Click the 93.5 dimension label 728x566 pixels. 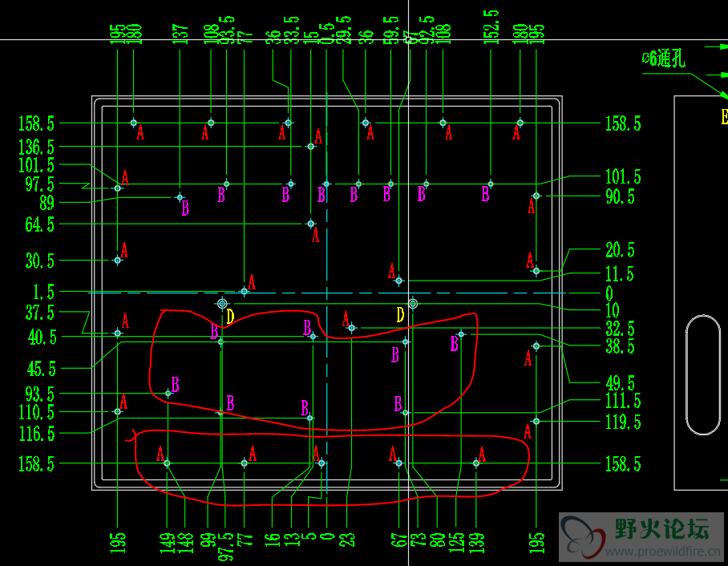(x=39, y=394)
